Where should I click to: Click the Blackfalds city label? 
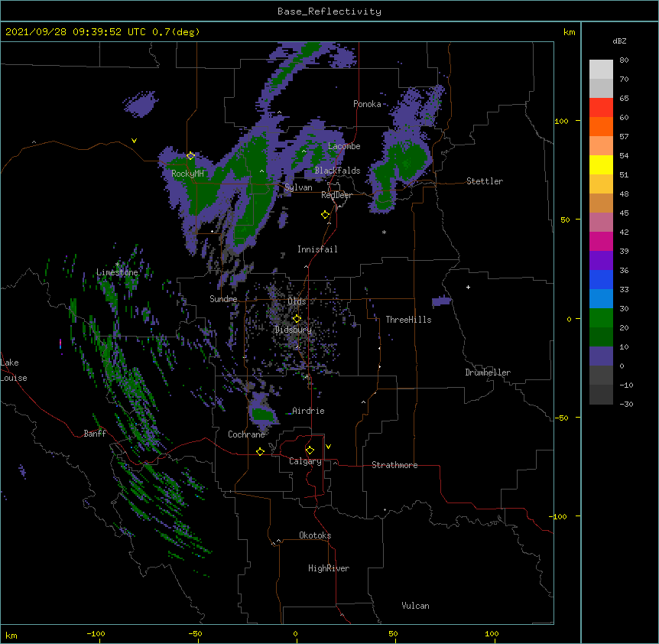[337, 171]
